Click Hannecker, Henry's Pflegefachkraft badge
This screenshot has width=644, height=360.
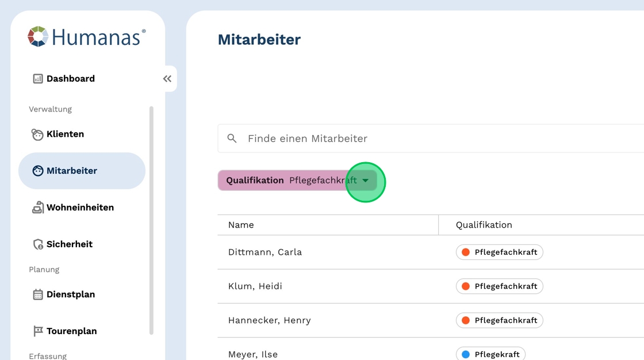(x=499, y=320)
